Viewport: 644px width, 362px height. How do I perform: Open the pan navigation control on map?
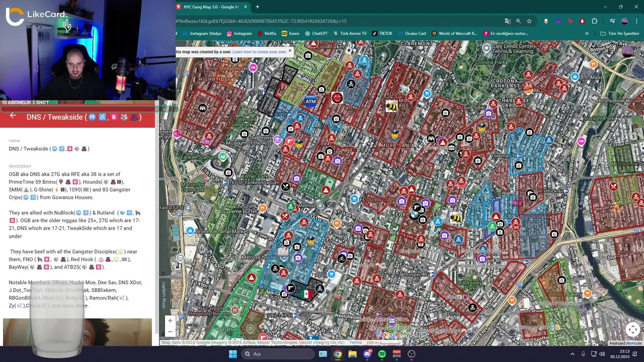(632, 329)
